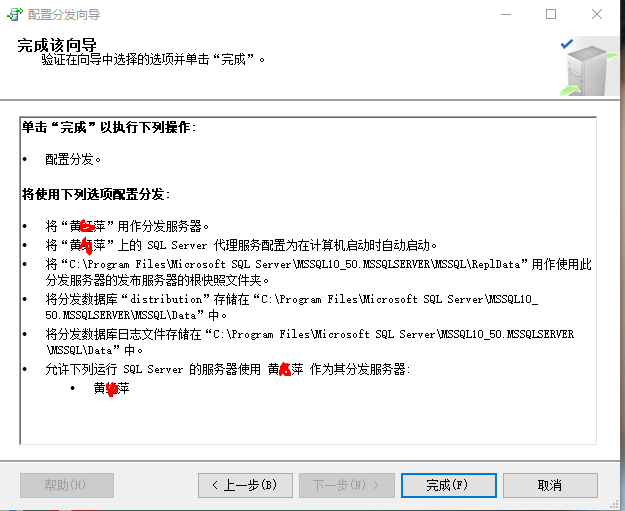Screen dimensions: 625x511
Task: Click the resize grip in window corner
Action: pyautogui.click(x=614, y=504)
